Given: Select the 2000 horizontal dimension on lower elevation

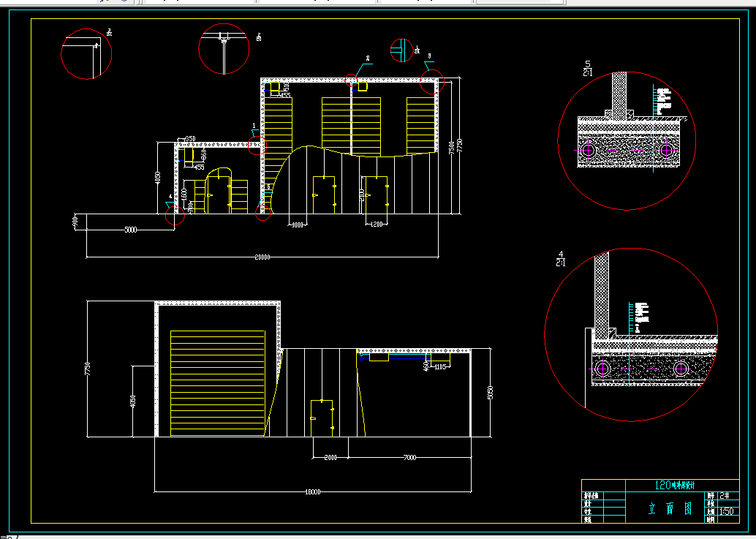Looking at the screenshot, I should pos(330,457).
